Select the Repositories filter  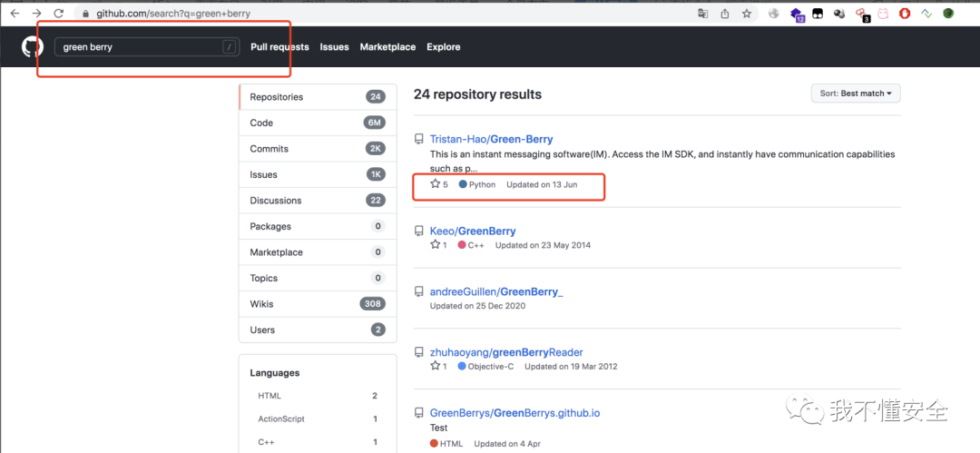coord(318,97)
